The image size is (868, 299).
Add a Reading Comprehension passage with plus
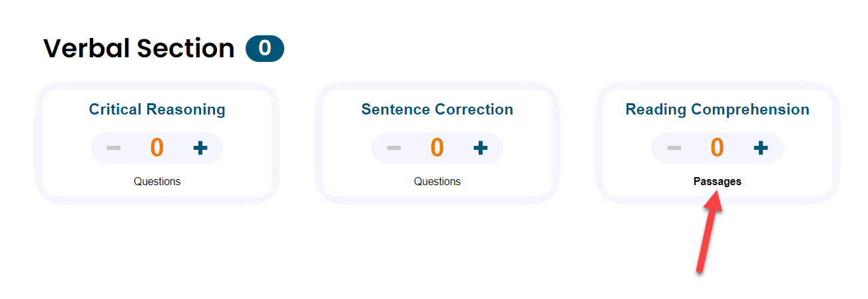tap(760, 148)
